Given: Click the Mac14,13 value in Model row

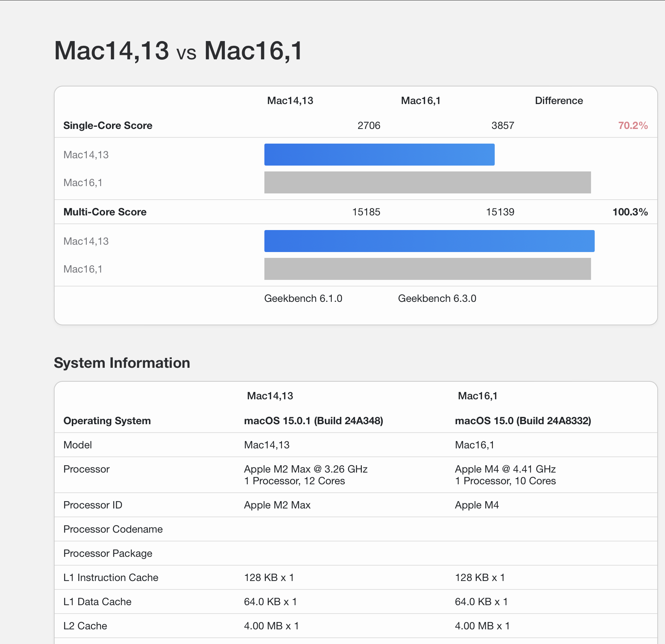Looking at the screenshot, I should tap(267, 445).
